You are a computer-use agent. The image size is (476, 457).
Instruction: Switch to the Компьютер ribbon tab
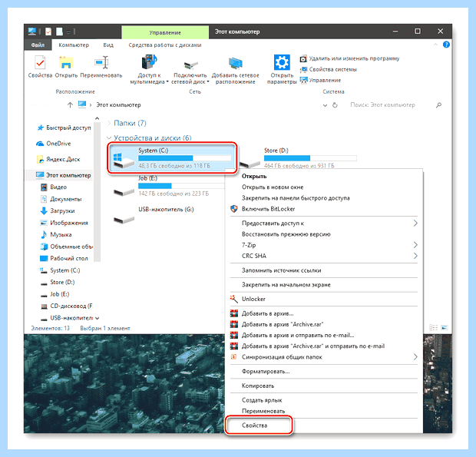[74, 45]
